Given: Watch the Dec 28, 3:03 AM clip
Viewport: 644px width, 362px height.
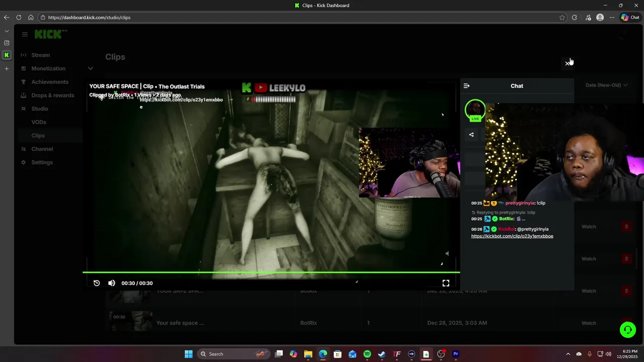Looking at the screenshot, I should [589, 323].
